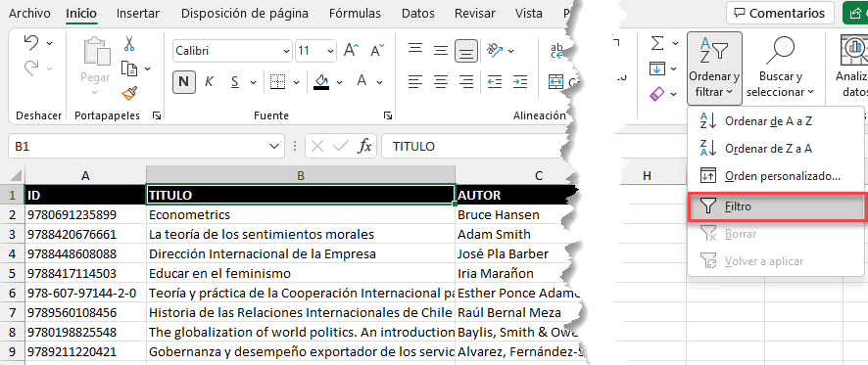Click cancel X in formula bar

tap(317, 147)
